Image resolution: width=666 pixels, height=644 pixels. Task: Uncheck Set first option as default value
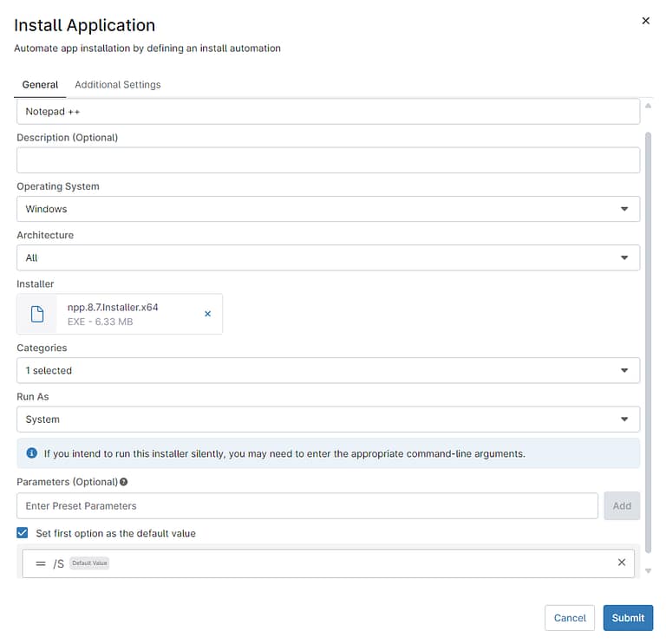click(x=23, y=533)
